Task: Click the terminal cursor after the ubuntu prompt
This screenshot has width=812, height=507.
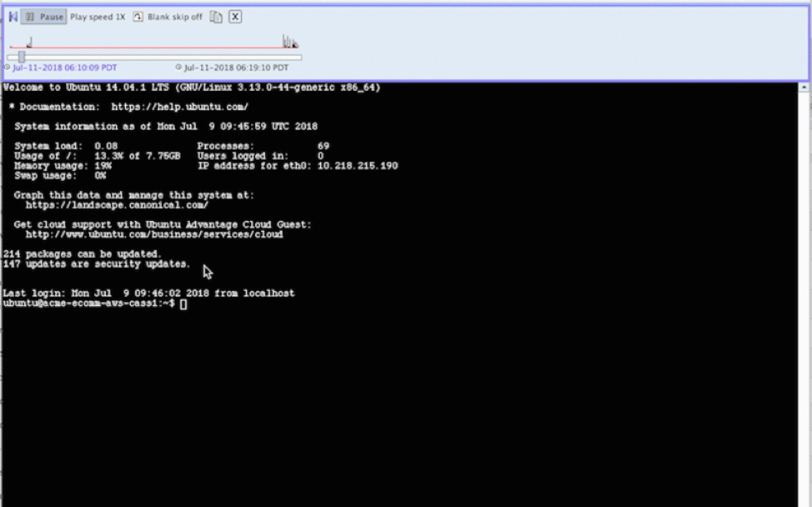Action: point(183,304)
